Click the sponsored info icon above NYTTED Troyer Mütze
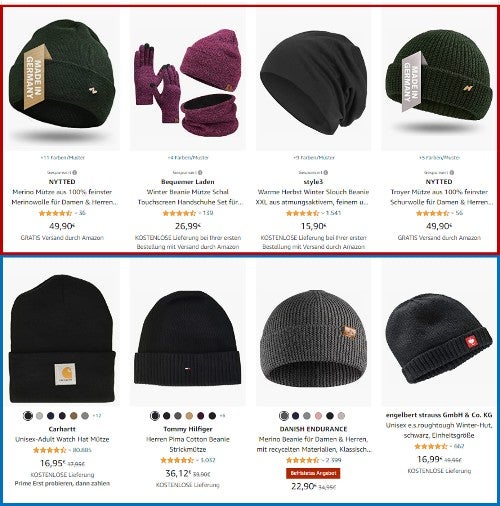The image size is (500, 506). [452, 172]
